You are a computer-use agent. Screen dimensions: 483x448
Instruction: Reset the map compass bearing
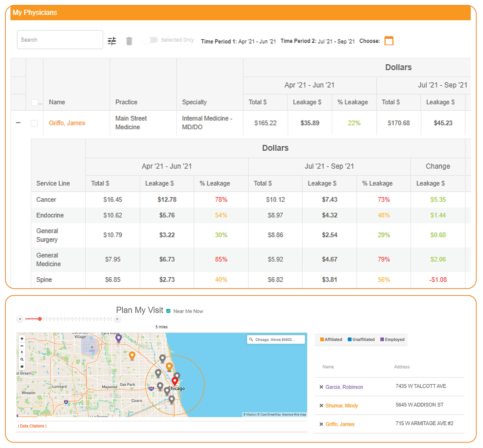22,353
